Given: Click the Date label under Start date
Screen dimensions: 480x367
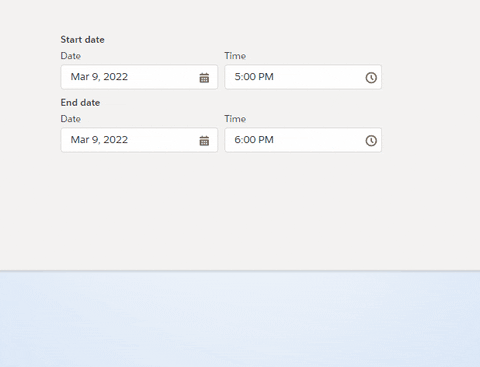Looking at the screenshot, I should pos(71,56).
